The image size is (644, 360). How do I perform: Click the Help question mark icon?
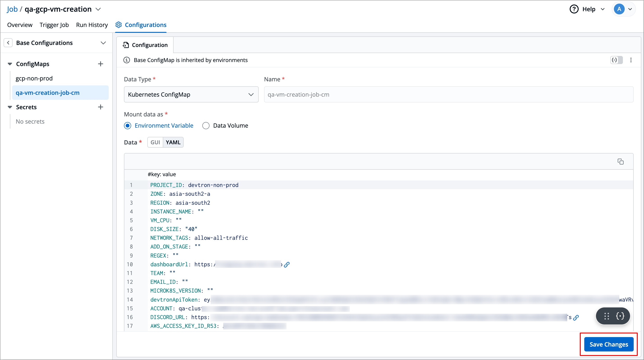click(x=574, y=9)
